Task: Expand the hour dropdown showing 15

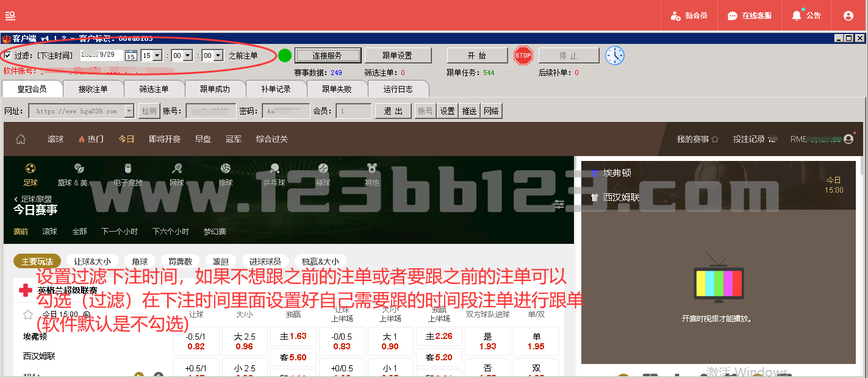Action: [x=157, y=55]
